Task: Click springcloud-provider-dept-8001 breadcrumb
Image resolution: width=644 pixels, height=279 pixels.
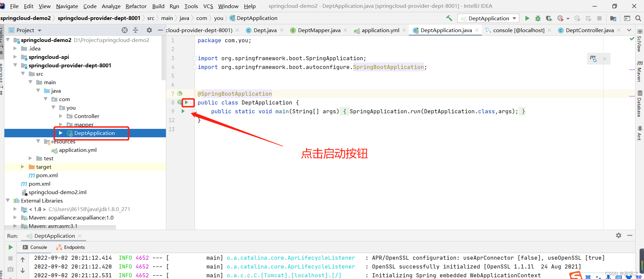Action: [99, 18]
